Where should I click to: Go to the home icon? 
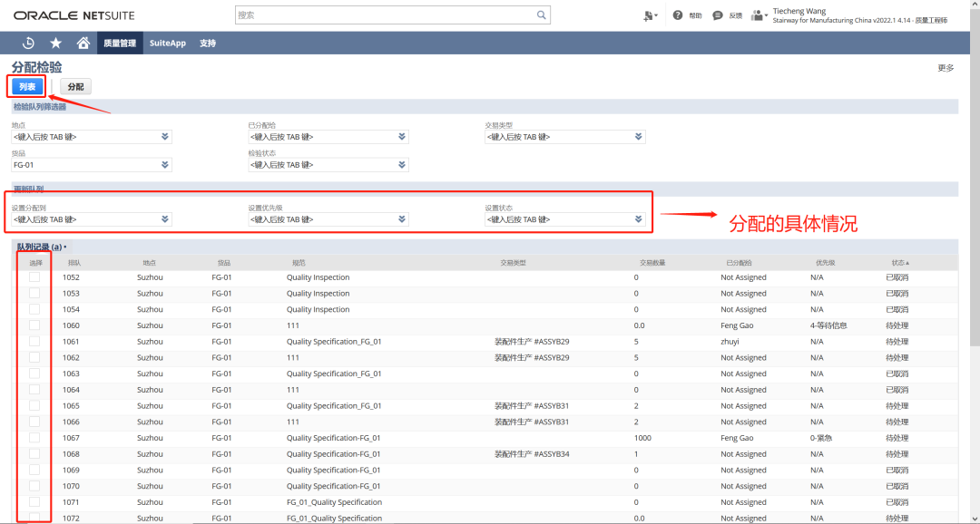coord(83,44)
